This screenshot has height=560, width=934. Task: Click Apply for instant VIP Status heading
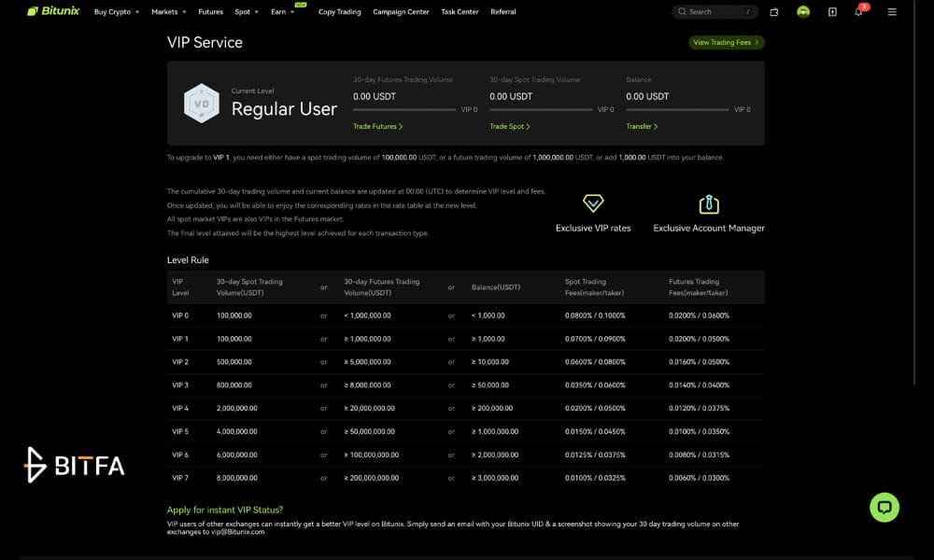tap(224, 510)
